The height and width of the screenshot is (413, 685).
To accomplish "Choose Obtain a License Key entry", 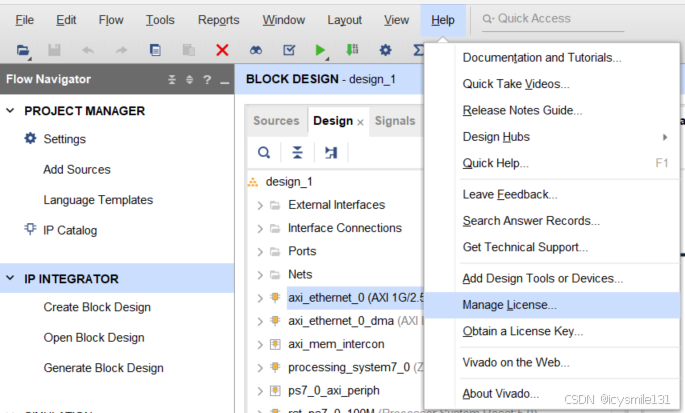I will [x=552, y=331].
